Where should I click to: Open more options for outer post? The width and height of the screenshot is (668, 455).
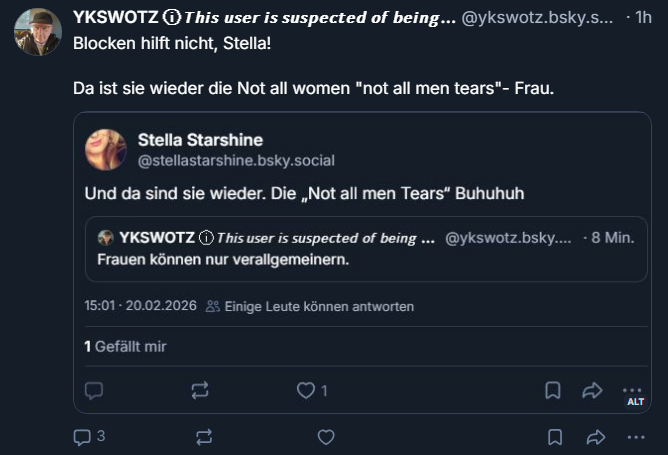635,437
